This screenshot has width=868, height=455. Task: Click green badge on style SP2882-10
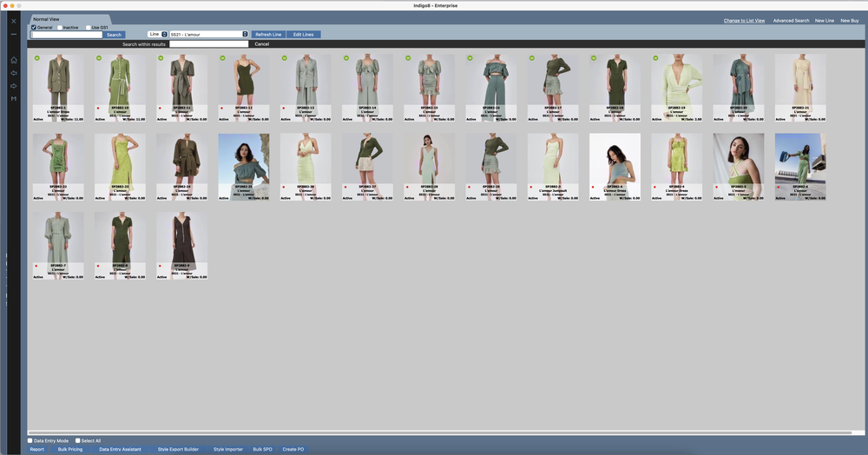(x=99, y=58)
